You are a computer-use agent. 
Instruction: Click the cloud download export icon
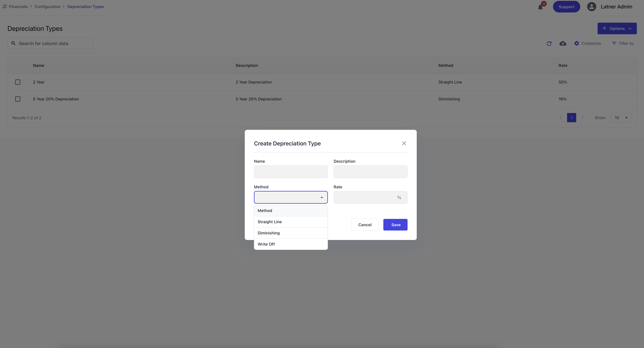[563, 43]
